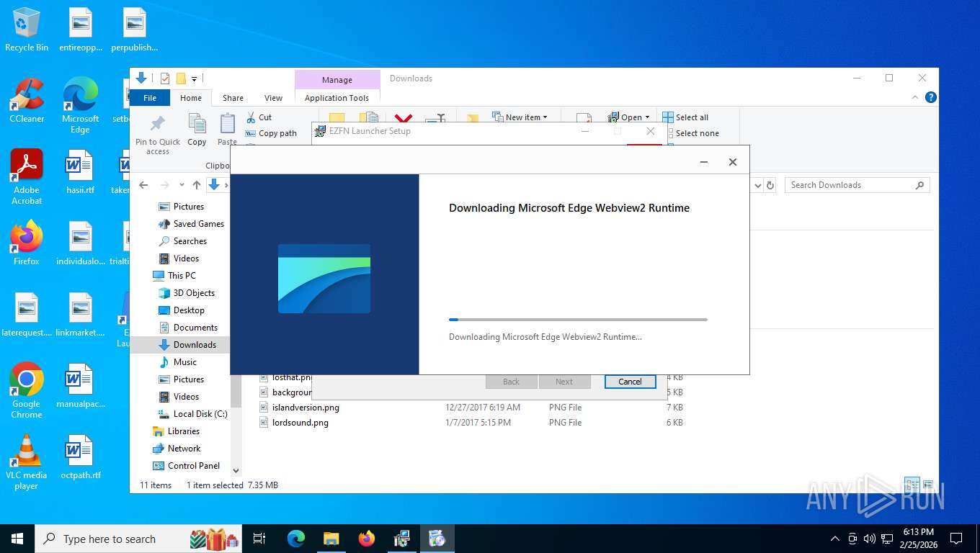Show hidden system tray icons
The height and width of the screenshot is (553, 980).
click(835, 539)
